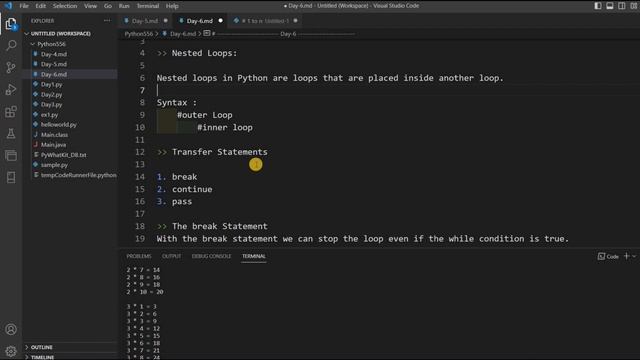The image size is (640, 360).
Task: Click the VS Code logo icon
Action: [x=8, y=6]
